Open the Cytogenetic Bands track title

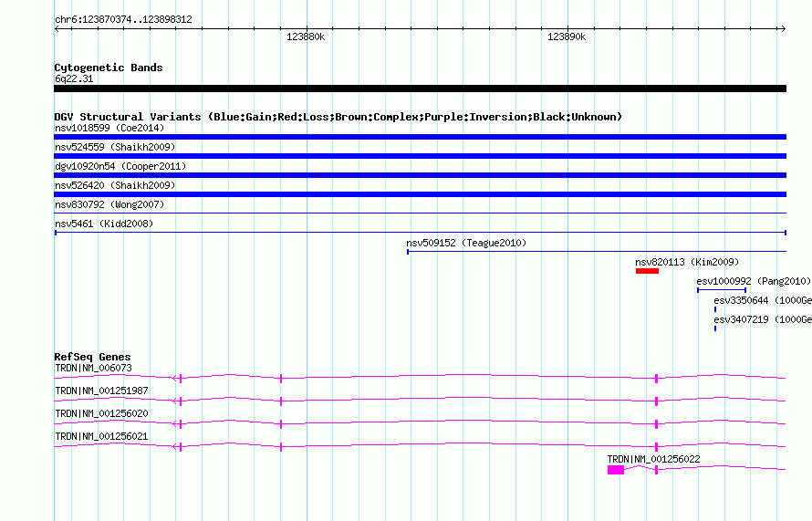(109, 68)
